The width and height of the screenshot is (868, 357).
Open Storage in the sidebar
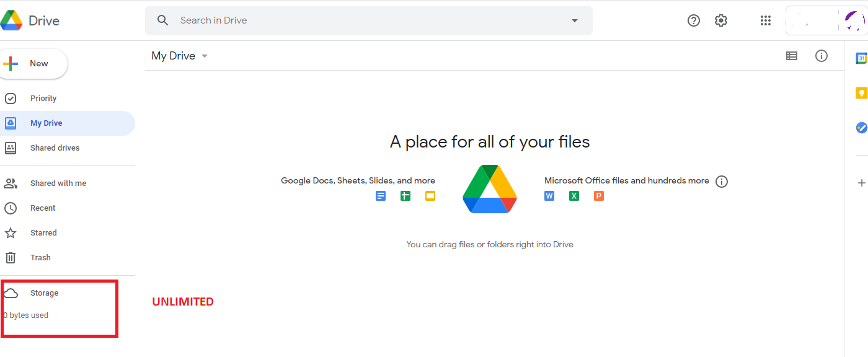pos(68,293)
